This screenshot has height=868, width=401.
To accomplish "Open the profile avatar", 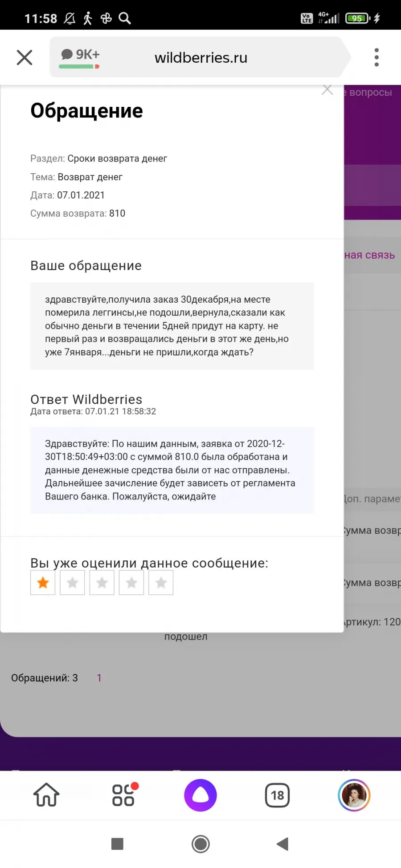I will (x=354, y=795).
